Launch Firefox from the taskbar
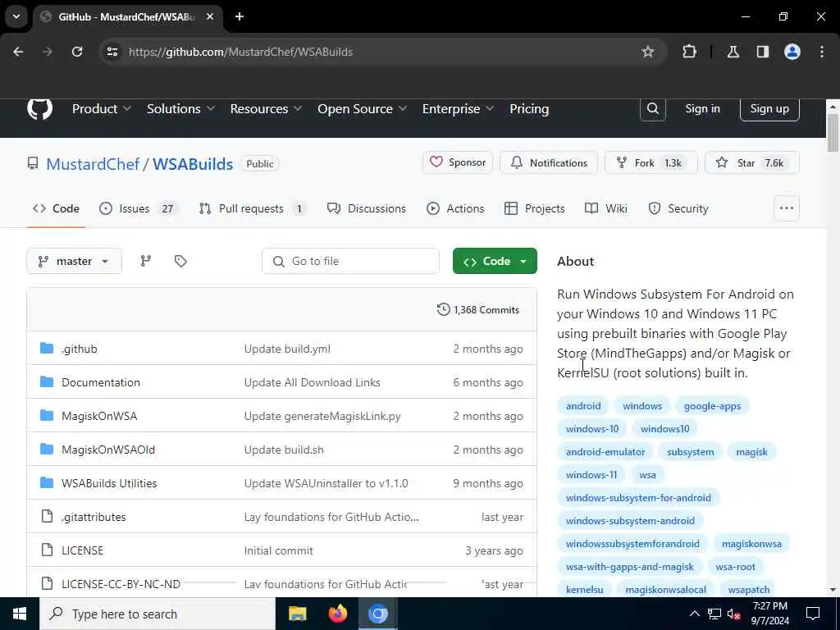This screenshot has height=630, width=840. pos(337,614)
